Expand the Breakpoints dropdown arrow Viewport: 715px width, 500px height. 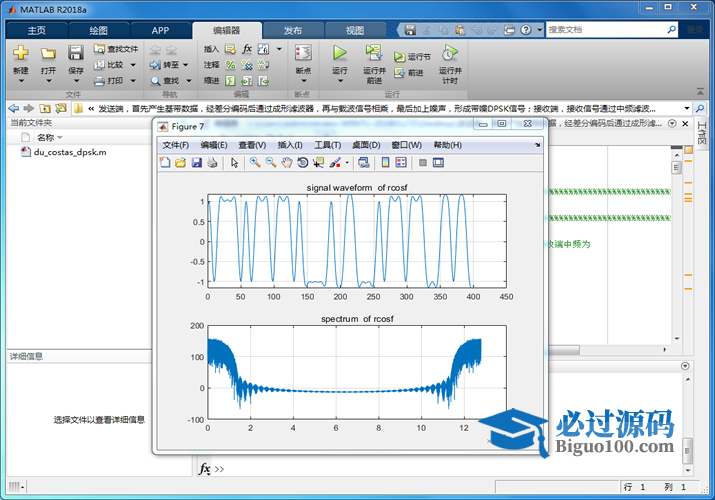303,81
